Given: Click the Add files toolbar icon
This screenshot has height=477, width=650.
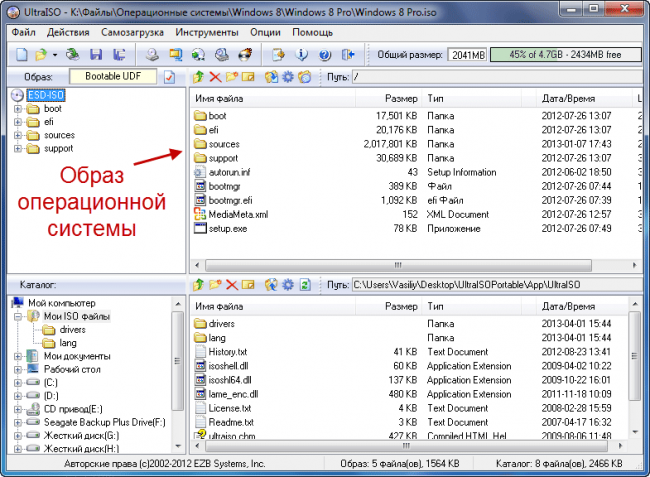Looking at the screenshot, I should click(x=278, y=55).
